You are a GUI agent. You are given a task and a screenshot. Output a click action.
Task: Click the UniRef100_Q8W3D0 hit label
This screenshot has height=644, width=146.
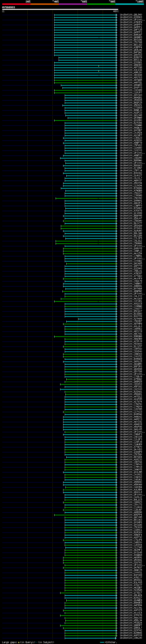point(131,65)
